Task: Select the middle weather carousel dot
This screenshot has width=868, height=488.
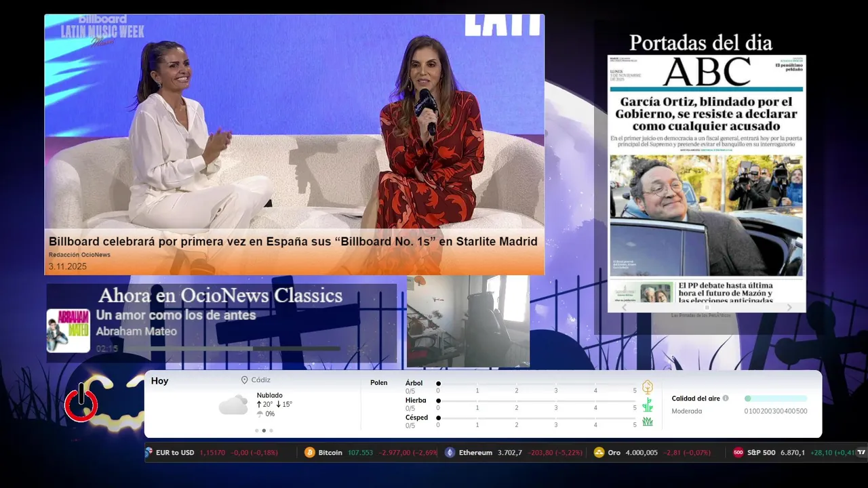Action: [264, 430]
